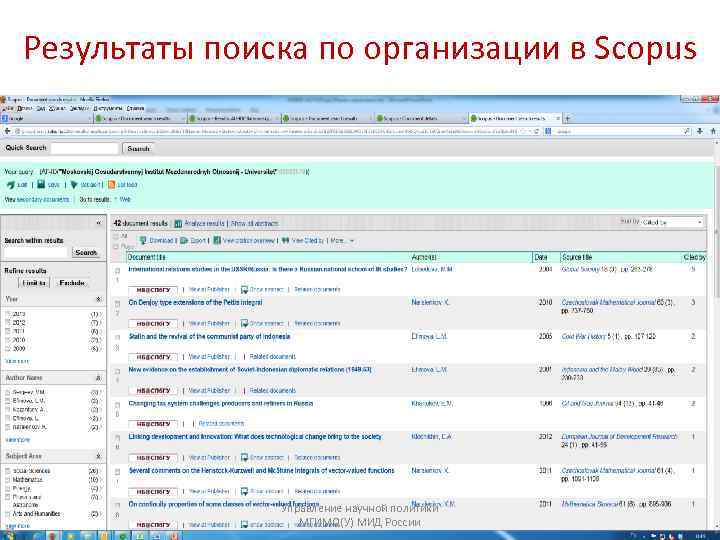Viewport: 720px width, 540px height.
Task: Select the Mathematics subject checkbox
Action: (8, 480)
